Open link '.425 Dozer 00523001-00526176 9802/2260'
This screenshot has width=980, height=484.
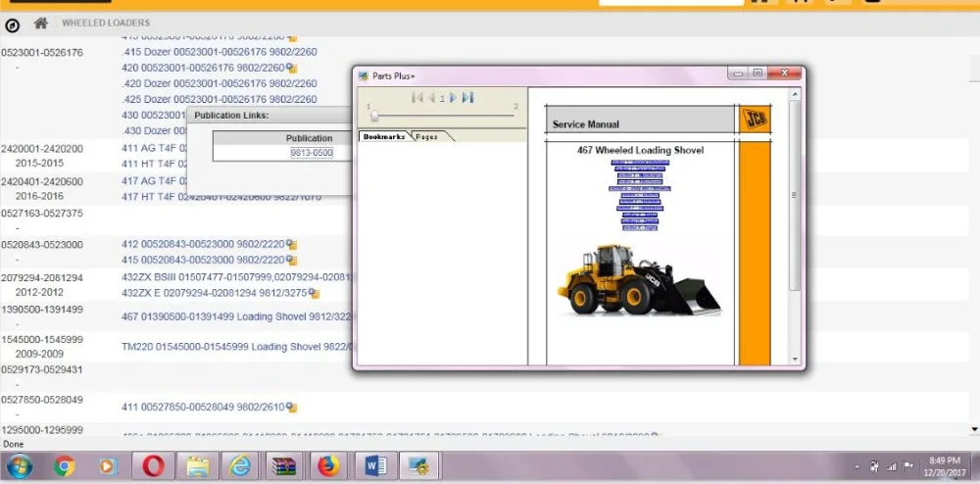(x=220, y=99)
